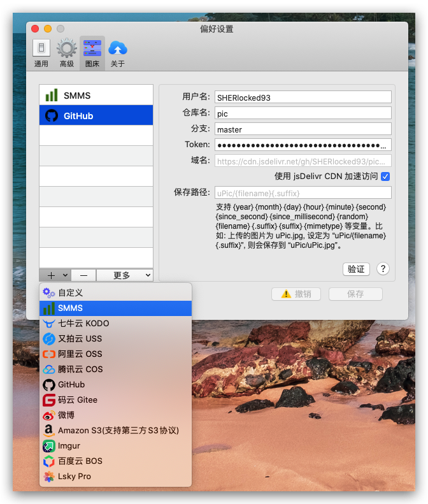428x504 pixels.
Task: Close the preferences window with the red button
Action: pyautogui.click(x=35, y=29)
